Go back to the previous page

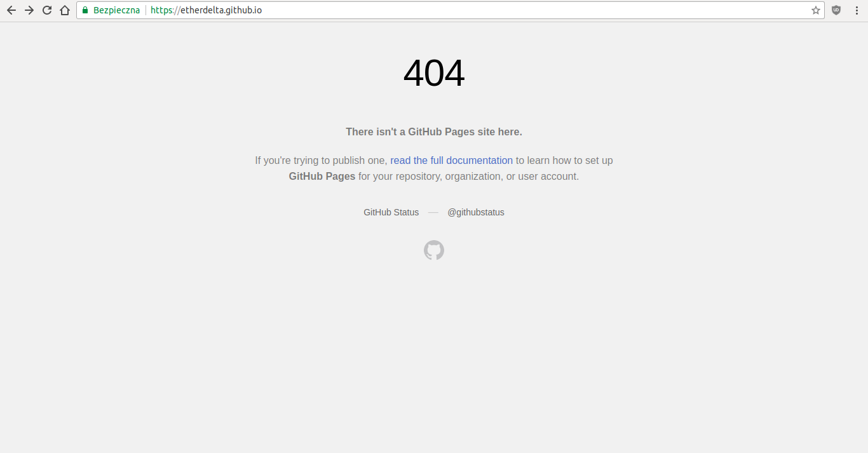coord(11,10)
